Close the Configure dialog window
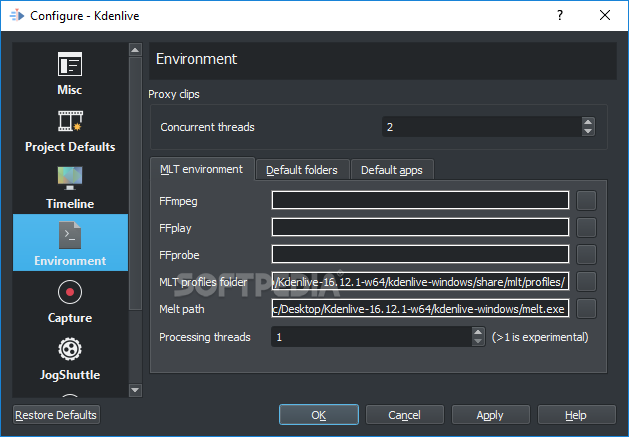The image size is (629, 437). click(605, 15)
